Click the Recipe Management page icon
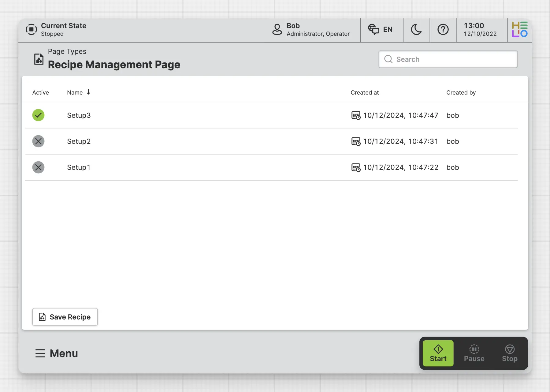Screen dimensions: 550x392 click(39, 59)
